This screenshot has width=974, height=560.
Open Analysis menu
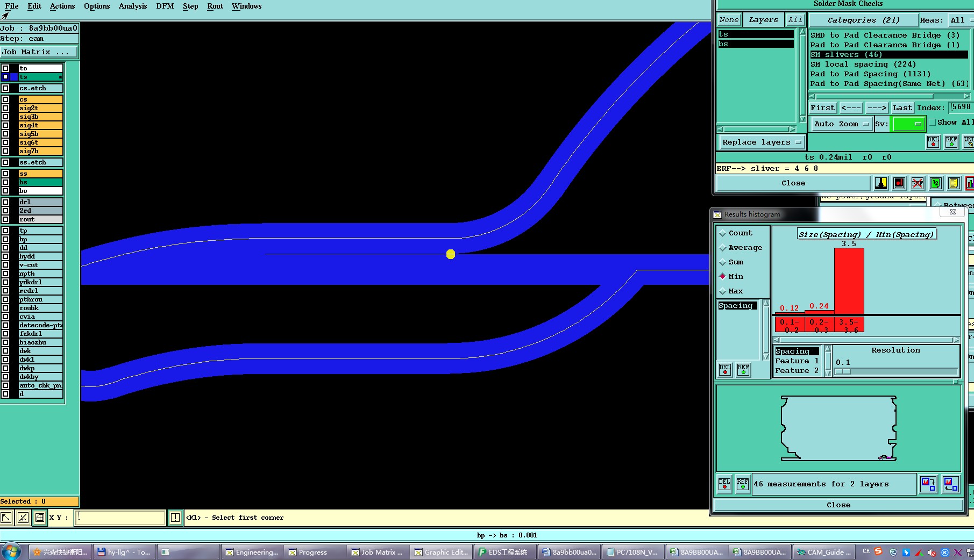click(133, 6)
